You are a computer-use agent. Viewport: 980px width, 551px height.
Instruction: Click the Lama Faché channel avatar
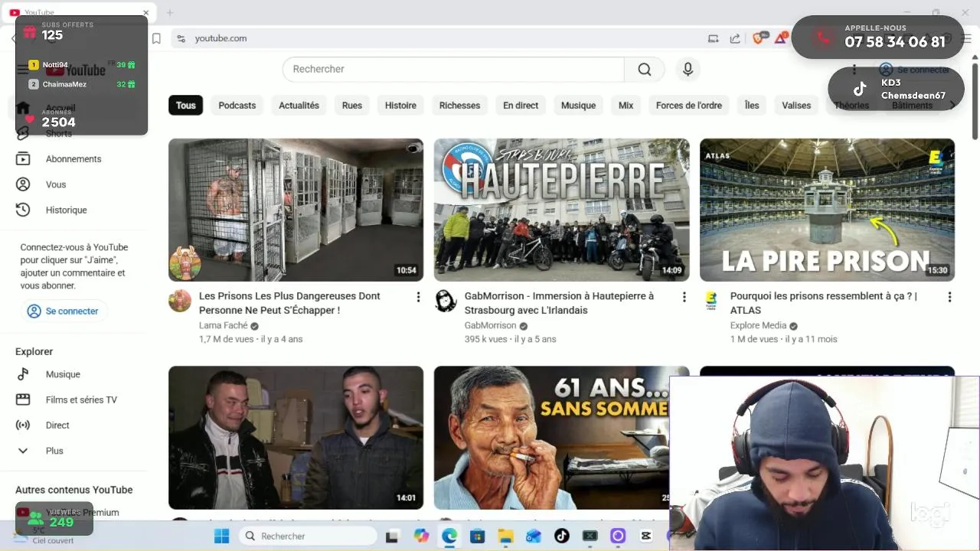click(x=180, y=301)
